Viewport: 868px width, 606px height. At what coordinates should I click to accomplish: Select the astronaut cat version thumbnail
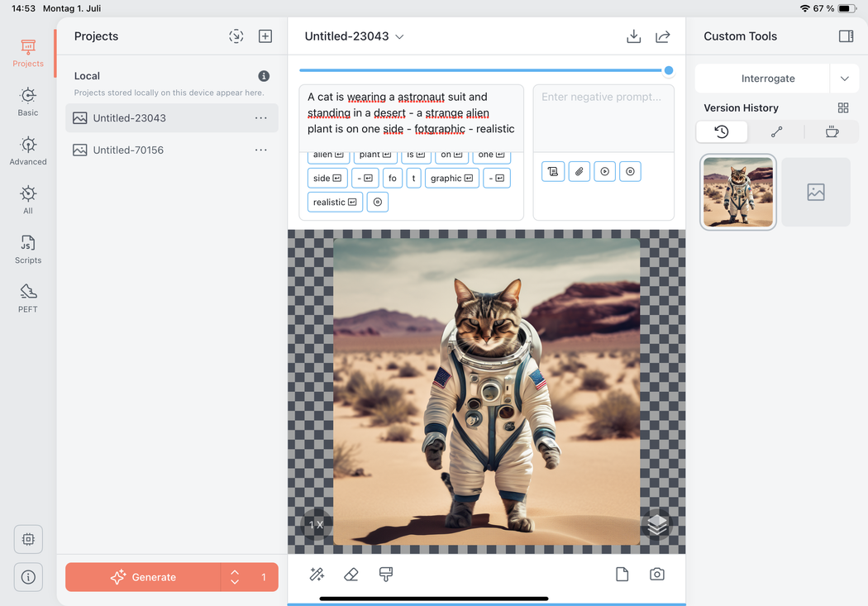[x=738, y=192]
